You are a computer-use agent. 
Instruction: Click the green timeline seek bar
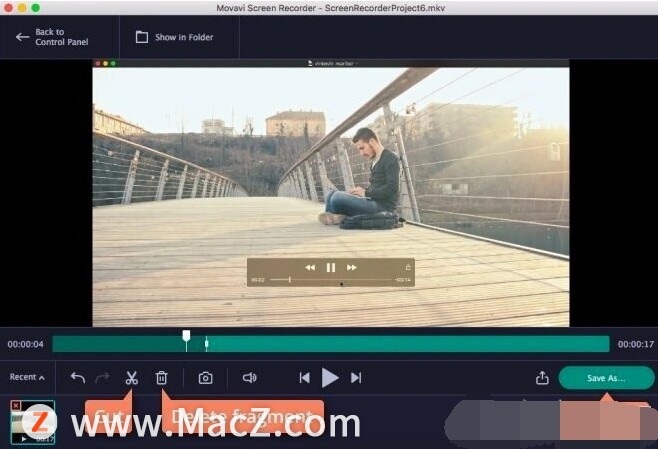point(331,344)
